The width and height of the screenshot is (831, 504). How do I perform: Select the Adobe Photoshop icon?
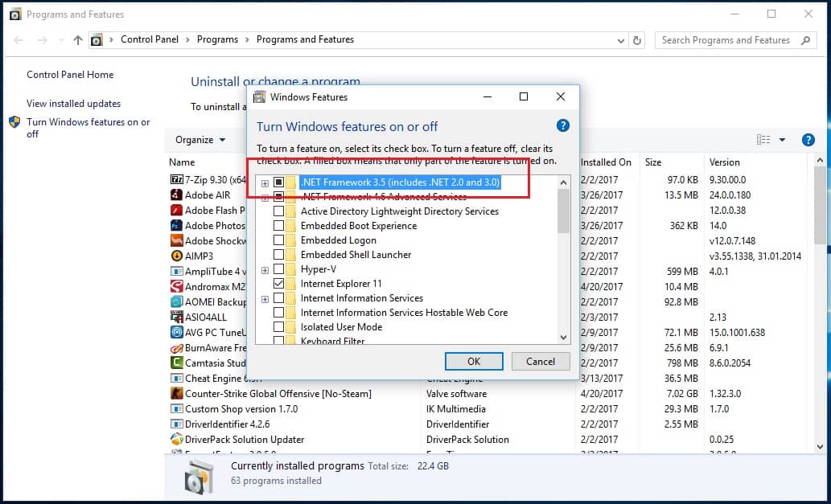[176, 226]
